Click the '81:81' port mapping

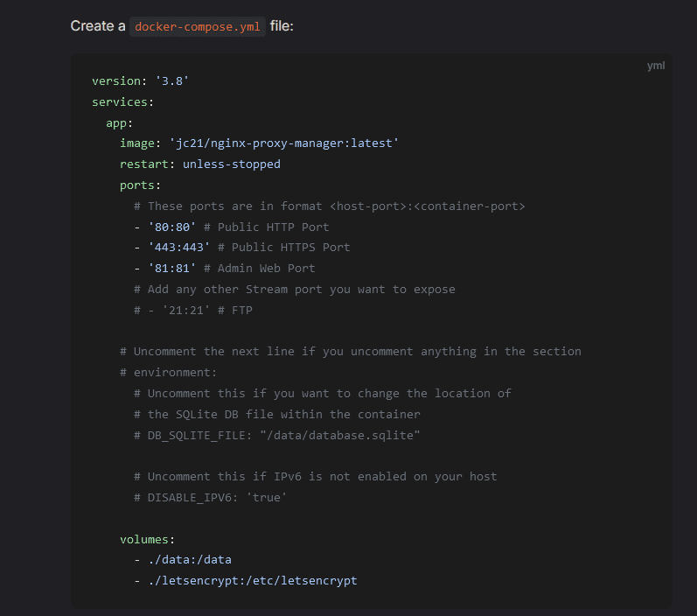pos(172,268)
